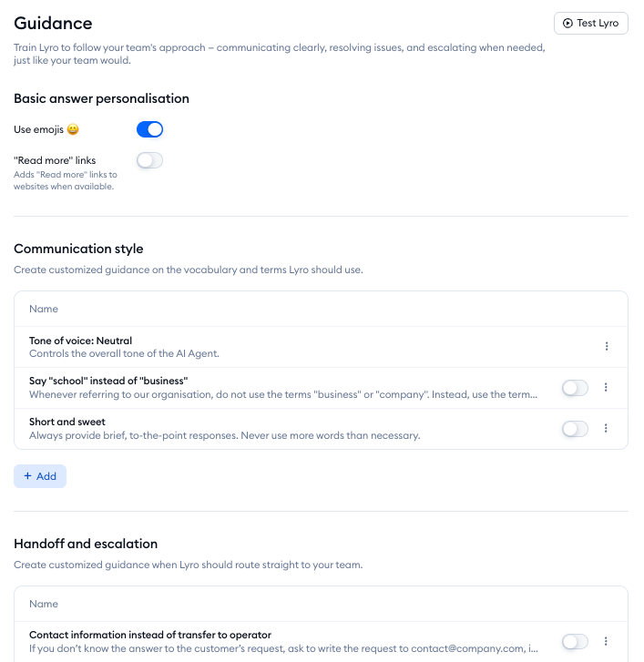Click the Name column header in Communication style
Image resolution: width=644 pixels, height=662 pixels.
(x=44, y=310)
